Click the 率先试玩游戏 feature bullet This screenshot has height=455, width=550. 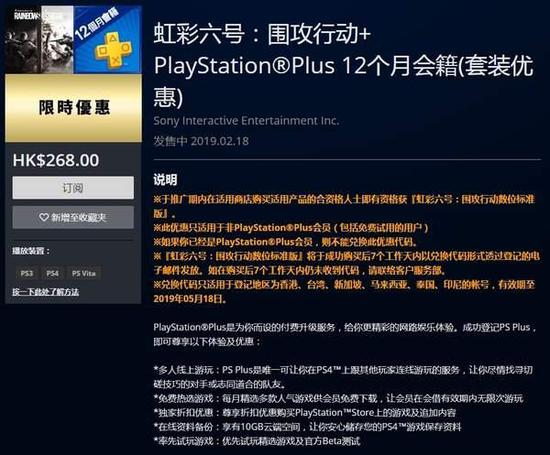pyautogui.click(x=257, y=441)
